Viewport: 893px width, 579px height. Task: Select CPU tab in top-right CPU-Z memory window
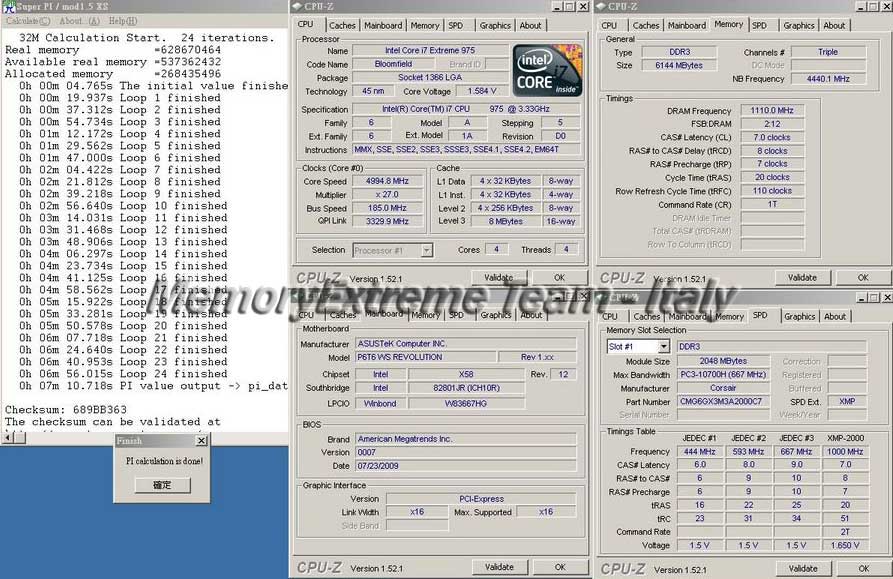pos(609,26)
